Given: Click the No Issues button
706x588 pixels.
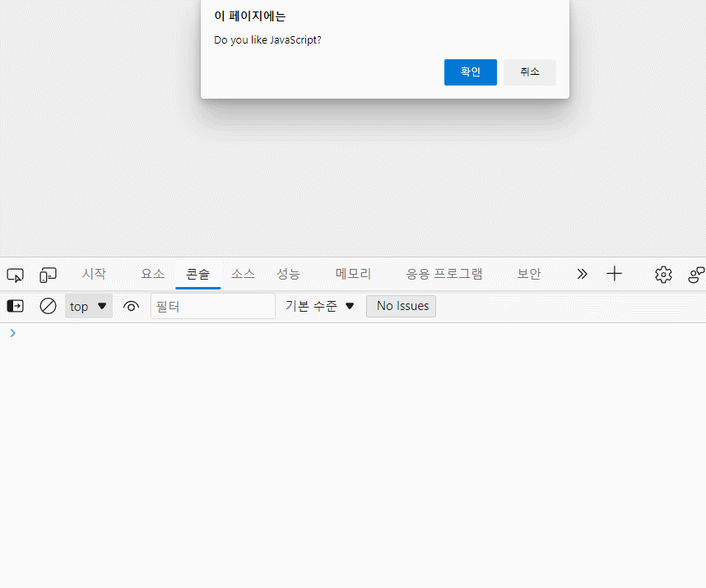Looking at the screenshot, I should [x=402, y=307].
